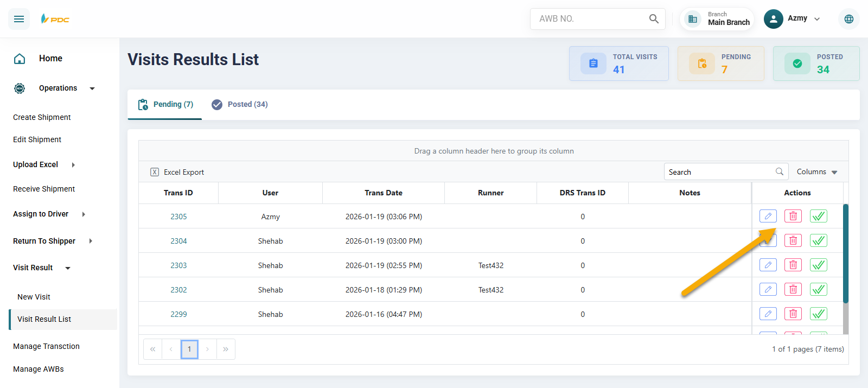Sort by User column header

coord(270,193)
